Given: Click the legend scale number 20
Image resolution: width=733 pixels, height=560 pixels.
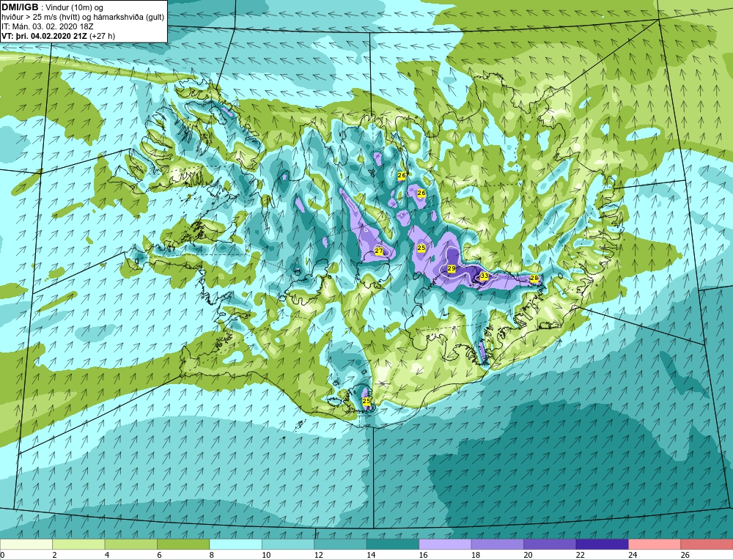Looking at the screenshot, I should tap(528, 555).
